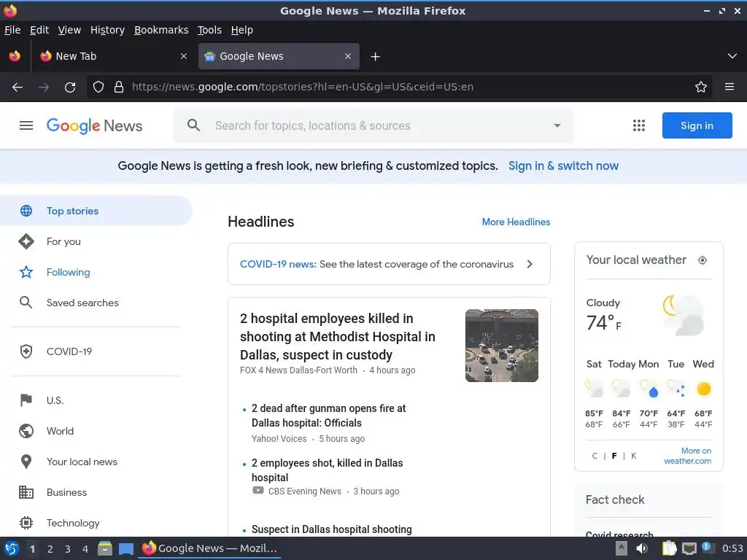The height and width of the screenshot is (560, 747).
Task: Click the search magnifier icon
Action: (193, 125)
